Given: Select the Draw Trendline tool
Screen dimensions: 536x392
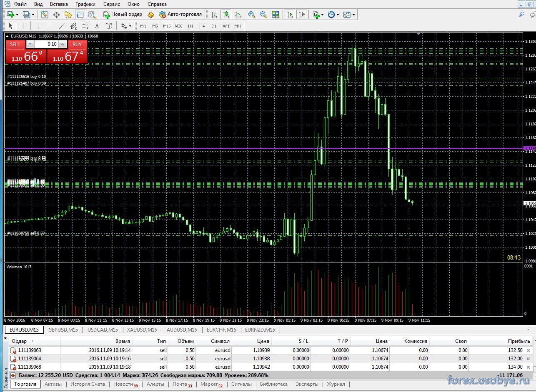Looking at the screenshot, I should tap(62, 26).
